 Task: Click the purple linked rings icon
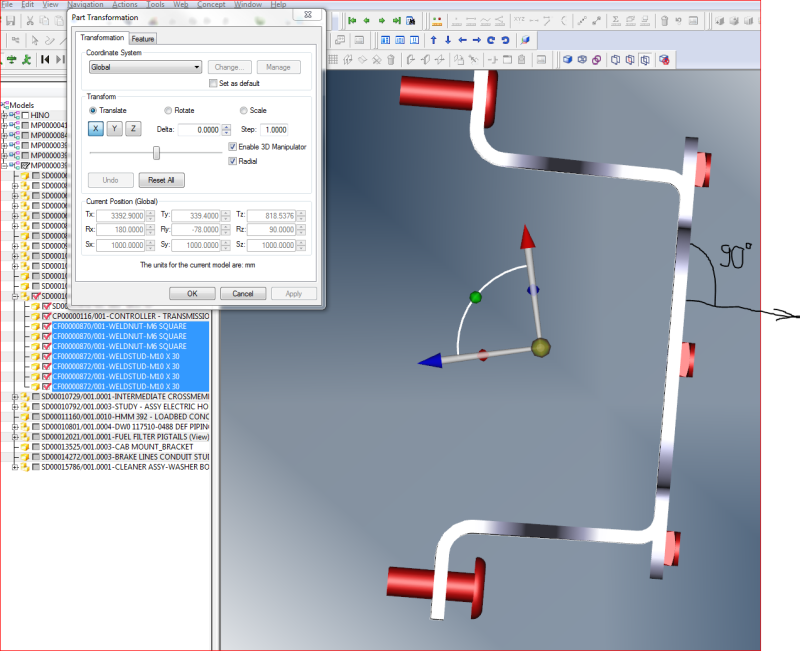596,60
